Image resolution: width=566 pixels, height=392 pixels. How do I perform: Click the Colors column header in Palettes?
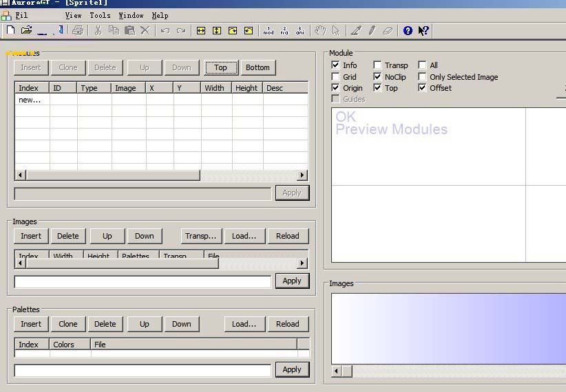click(70, 345)
